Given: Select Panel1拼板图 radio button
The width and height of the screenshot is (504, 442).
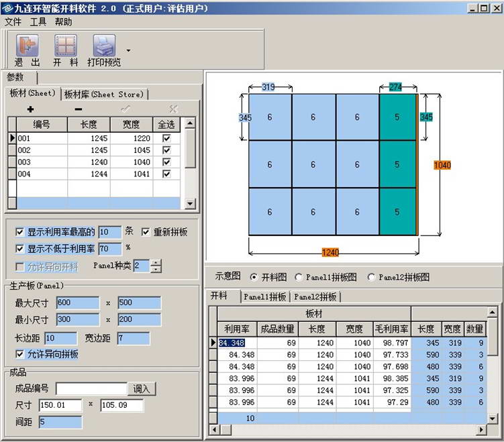Looking at the screenshot, I should pyautogui.click(x=299, y=277).
